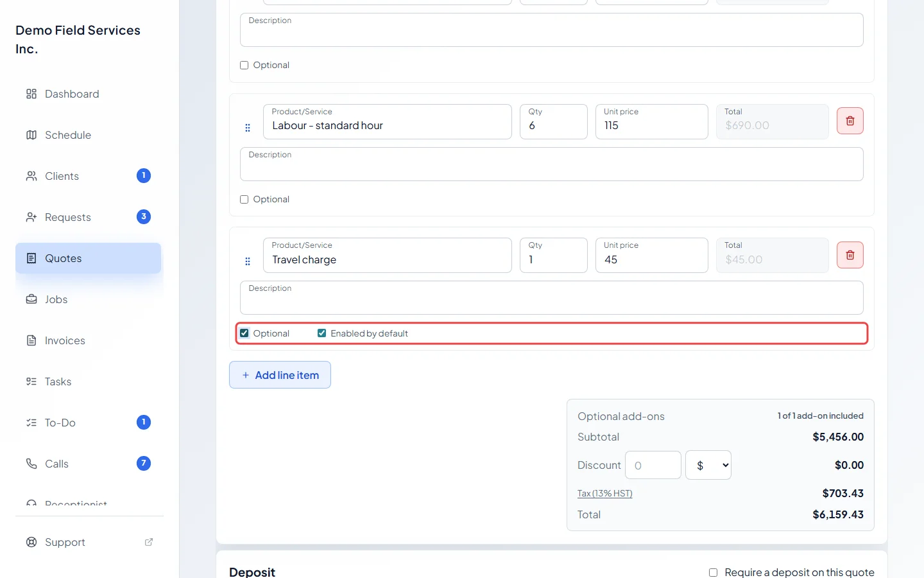
Task: Delete the Labour - standard hour line item
Action: 850,121
